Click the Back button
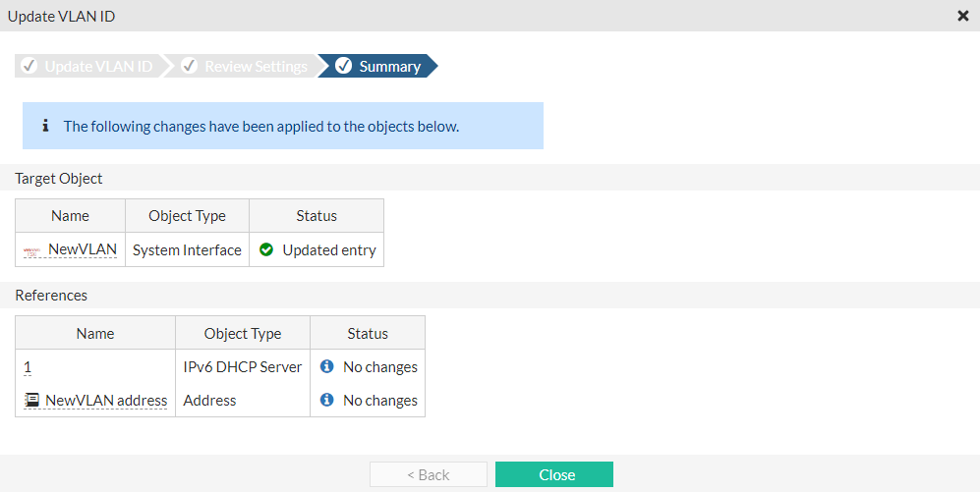Viewport: 980px width, 492px height. coord(428,475)
